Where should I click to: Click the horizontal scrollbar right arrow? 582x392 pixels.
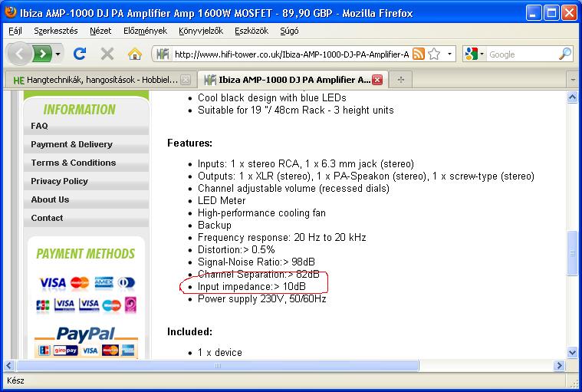[559, 366]
